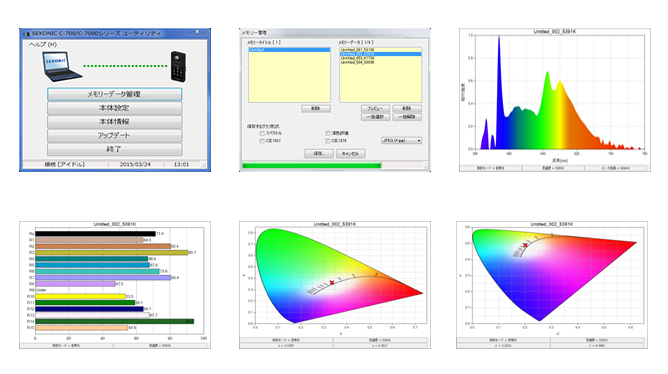Click 削除 under the memory title list
The image size is (668, 374).
316,109
